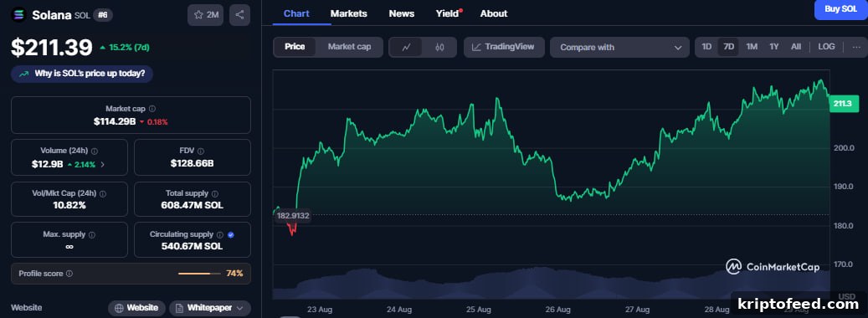Click the $211.39 price text
This screenshot has height=318, width=868.
coord(52,48)
